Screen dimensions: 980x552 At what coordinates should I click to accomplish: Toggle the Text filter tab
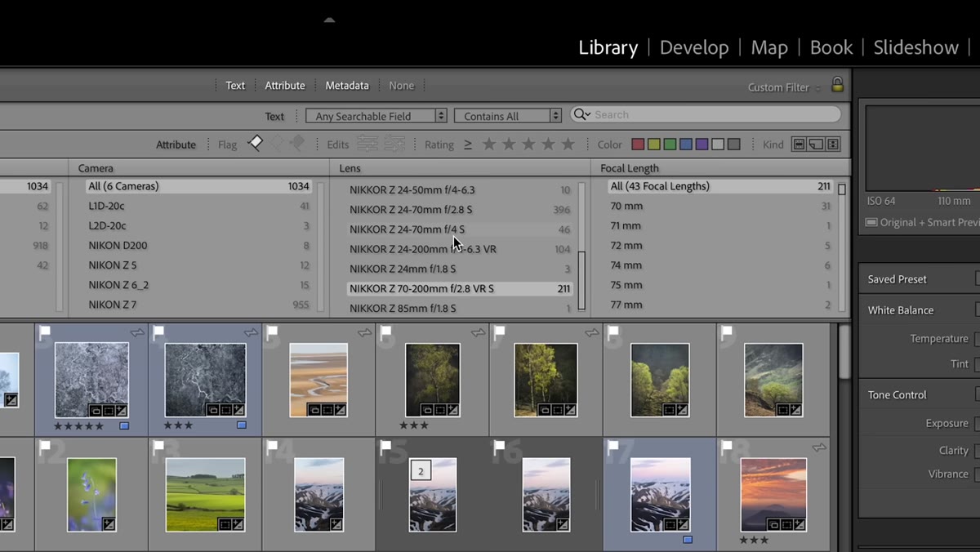(235, 85)
